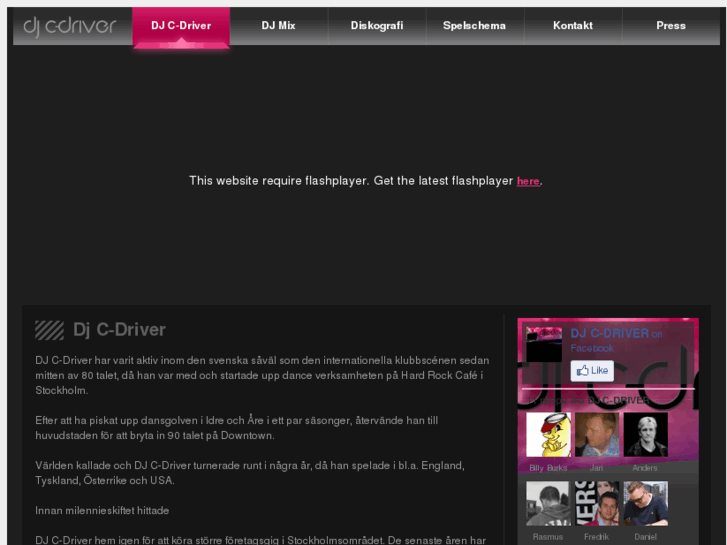Viewport: 727px width, 545px height.
Task: Open Fredrik's profile thumbnail
Action: (x=597, y=503)
